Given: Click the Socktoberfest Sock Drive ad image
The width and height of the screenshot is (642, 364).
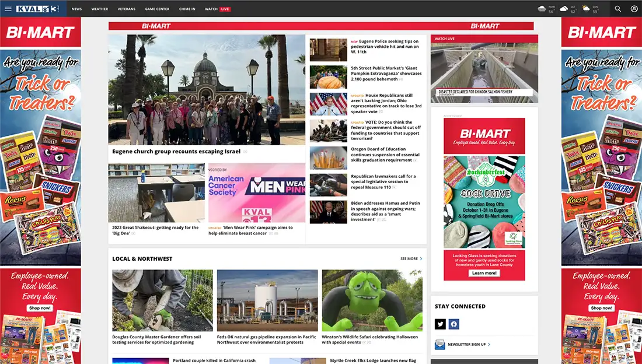Looking at the screenshot, I should (484, 202).
